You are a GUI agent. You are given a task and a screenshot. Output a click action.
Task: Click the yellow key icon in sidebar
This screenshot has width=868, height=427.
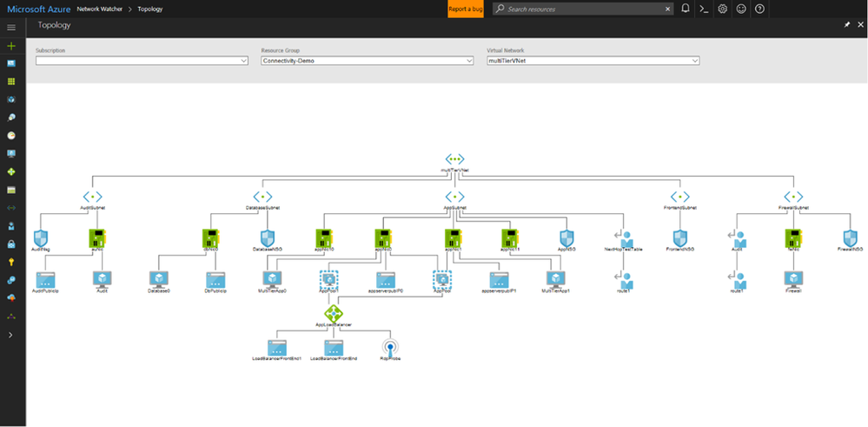[x=11, y=263]
